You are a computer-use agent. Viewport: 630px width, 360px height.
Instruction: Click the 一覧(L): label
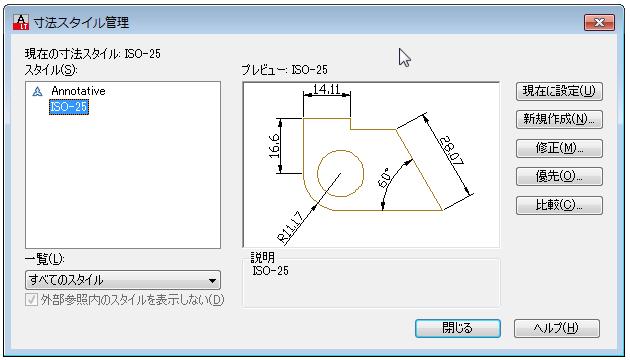(x=44, y=259)
